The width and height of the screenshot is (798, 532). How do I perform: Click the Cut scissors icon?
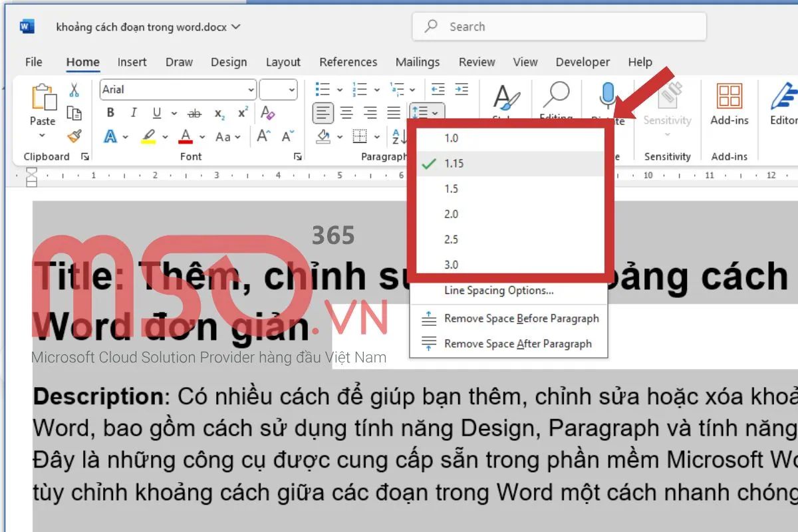(74, 90)
